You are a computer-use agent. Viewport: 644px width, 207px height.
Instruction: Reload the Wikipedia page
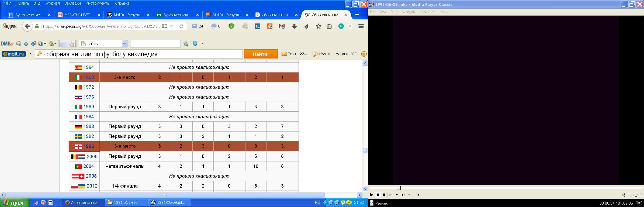(x=181, y=26)
